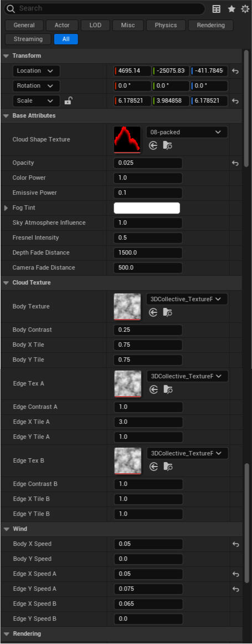Select the All filter tab
252x644 pixels.
coord(66,39)
